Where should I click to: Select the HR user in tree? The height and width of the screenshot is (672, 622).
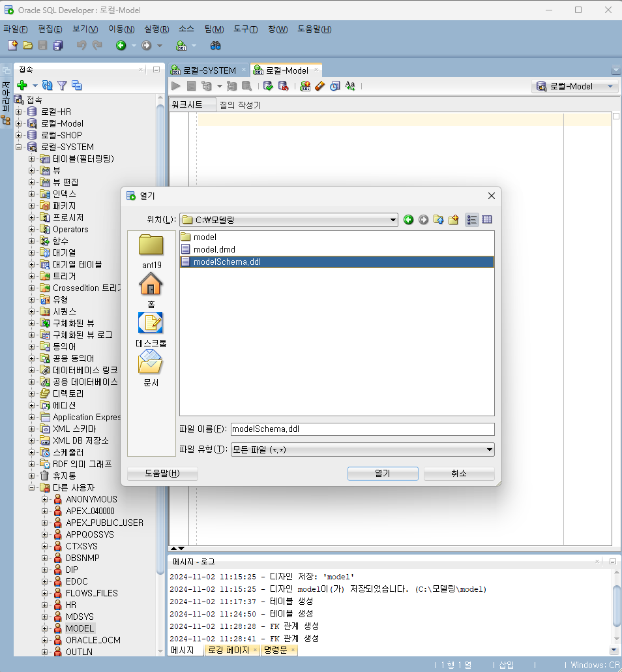tap(70, 605)
